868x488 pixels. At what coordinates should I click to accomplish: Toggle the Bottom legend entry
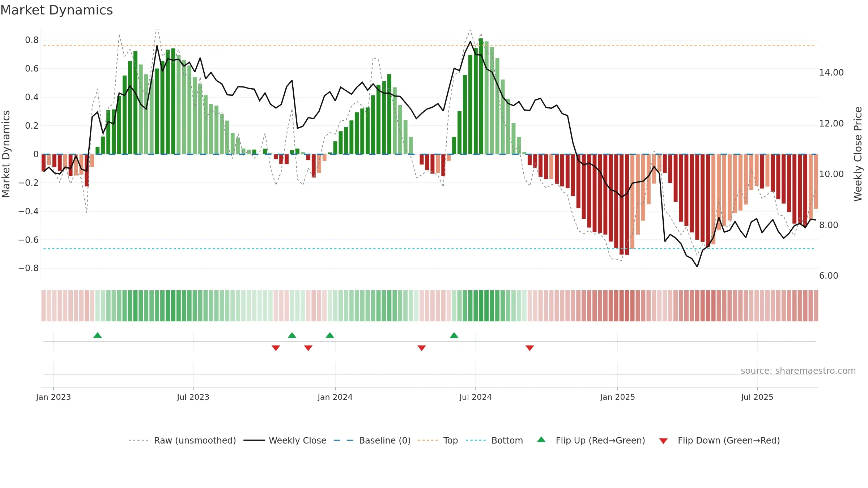[494, 440]
